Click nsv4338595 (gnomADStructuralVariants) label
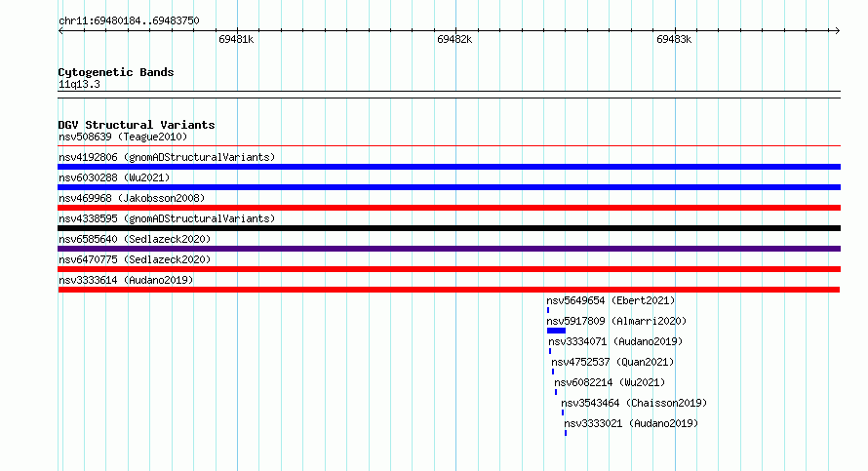Screen dimensions: 868x471 tap(167, 218)
